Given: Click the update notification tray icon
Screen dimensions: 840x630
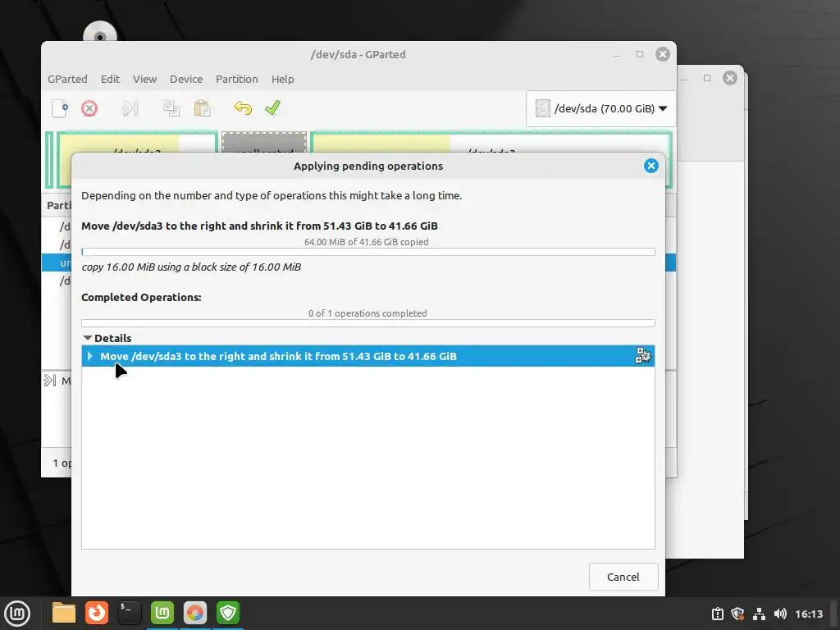Looking at the screenshot, I should pos(717,614).
